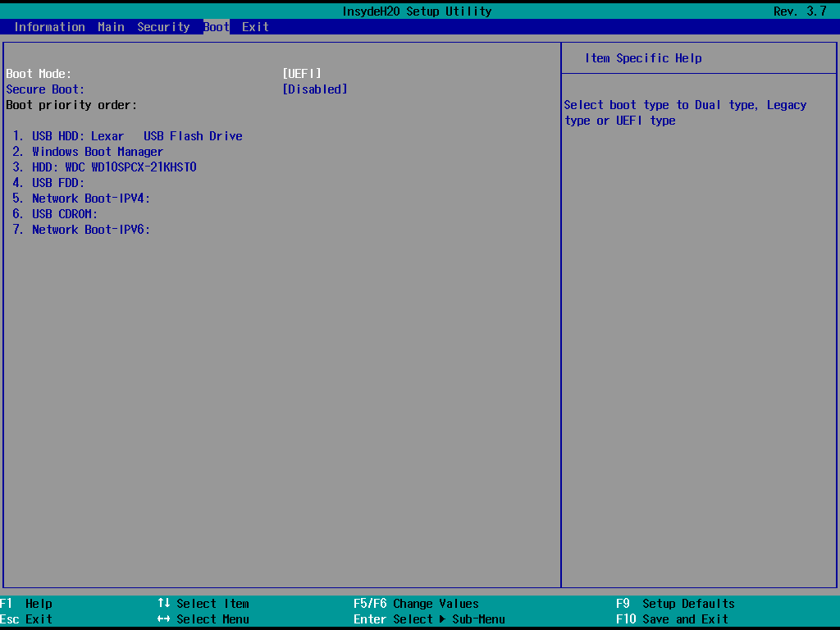Image resolution: width=840 pixels, height=630 pixels.
Task: Click the help text about boot type
Action: pos(685,112)
